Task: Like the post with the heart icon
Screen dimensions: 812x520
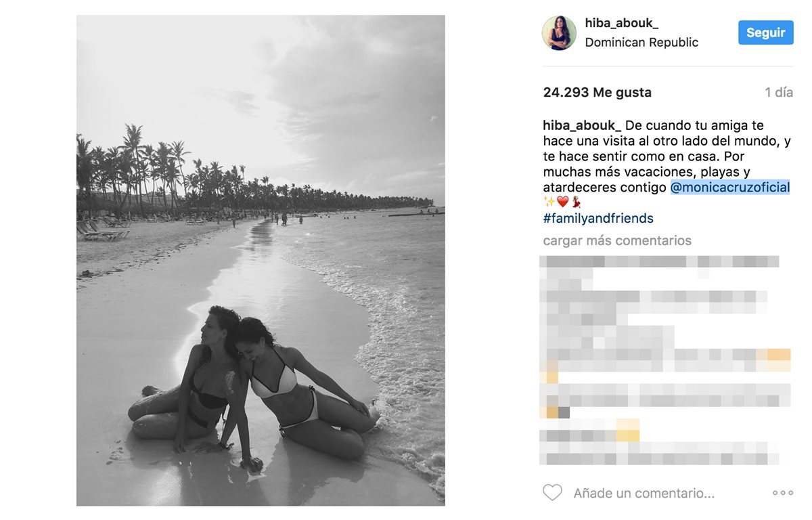Action: 552,493
